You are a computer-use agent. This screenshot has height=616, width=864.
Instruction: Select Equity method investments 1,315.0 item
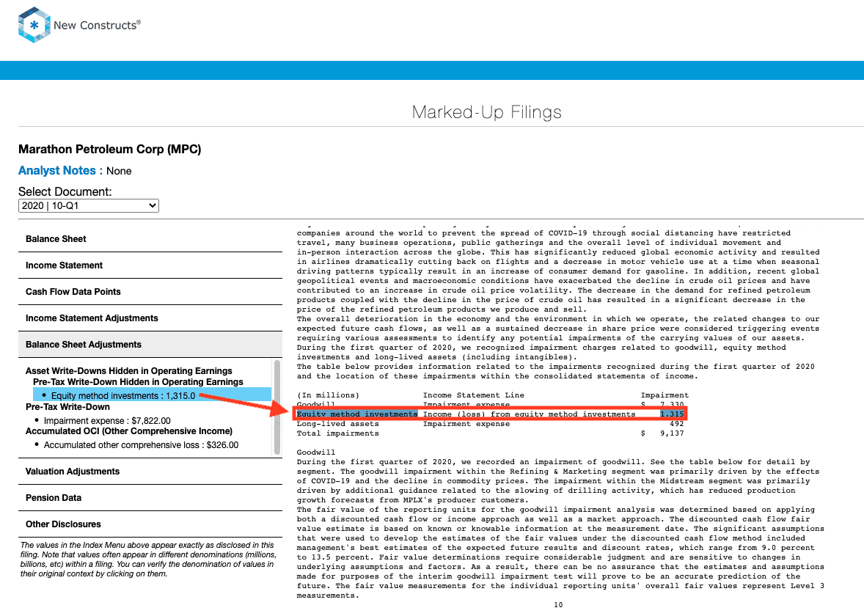click(152, 395)
